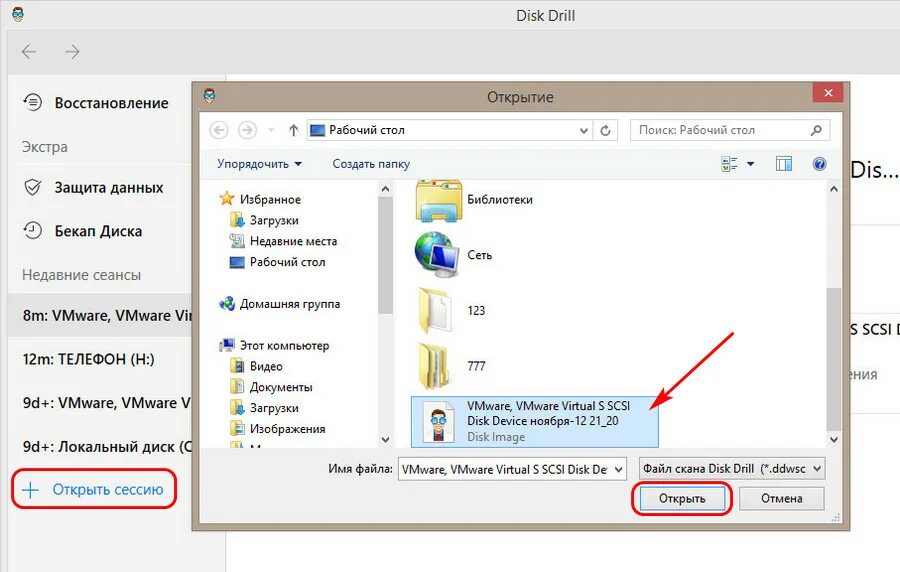This screenshot has height=572, width=900.
Task: Click the clock icon beside Бекап Диска
Action: coord(33,231)
